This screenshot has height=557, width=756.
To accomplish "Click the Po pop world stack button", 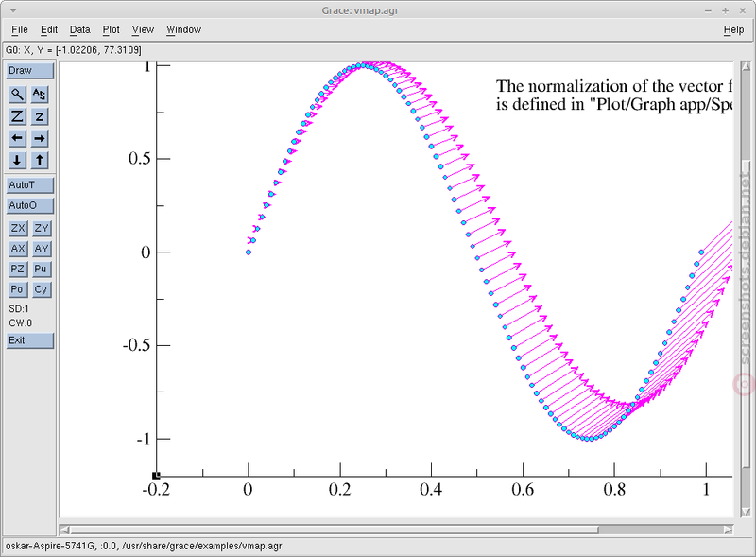I will click(18, 289).
